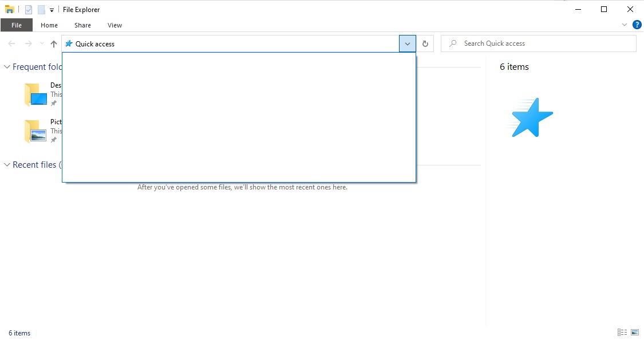Collapse the Recent files section
Image resolution: width=644 pixels, height=340 pixels.
pos(6,164)
